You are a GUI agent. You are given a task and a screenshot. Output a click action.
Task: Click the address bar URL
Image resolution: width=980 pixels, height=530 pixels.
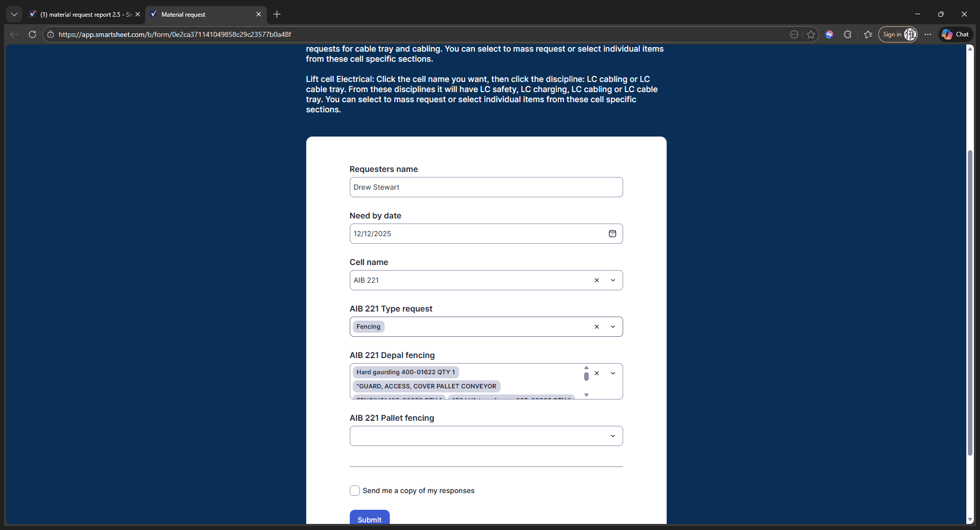point(175,34)
